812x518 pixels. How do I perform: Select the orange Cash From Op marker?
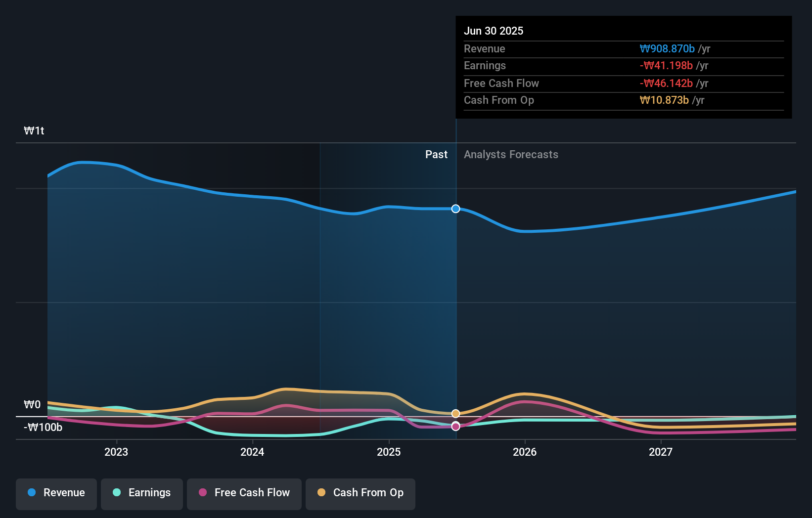pyautogui.click(x=455, y=413)
